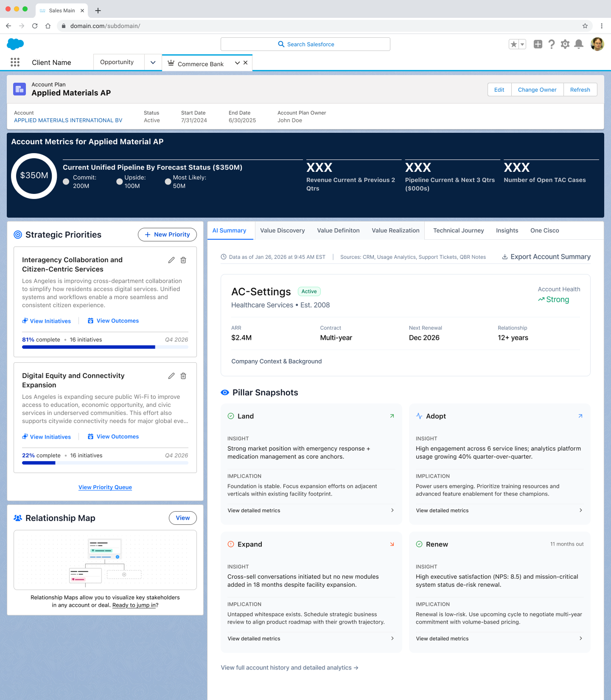Screen dimensions: 611x700
Task: Open Land pillar via its arrow icon
Action: click(x=392, y=416)
